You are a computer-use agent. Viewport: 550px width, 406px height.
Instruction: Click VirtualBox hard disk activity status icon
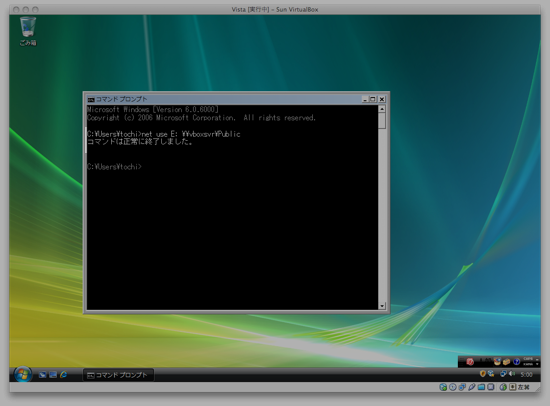click(443, 387)
